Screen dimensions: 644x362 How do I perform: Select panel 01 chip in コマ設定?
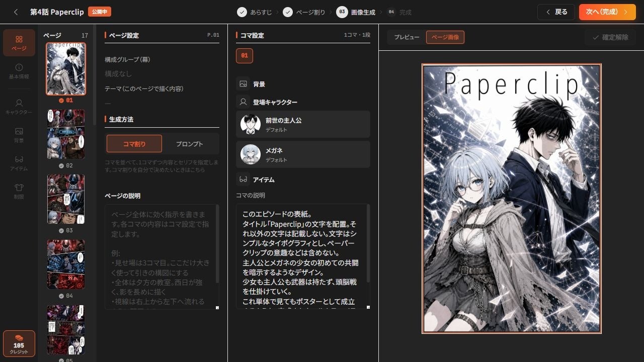pos(245,56)
